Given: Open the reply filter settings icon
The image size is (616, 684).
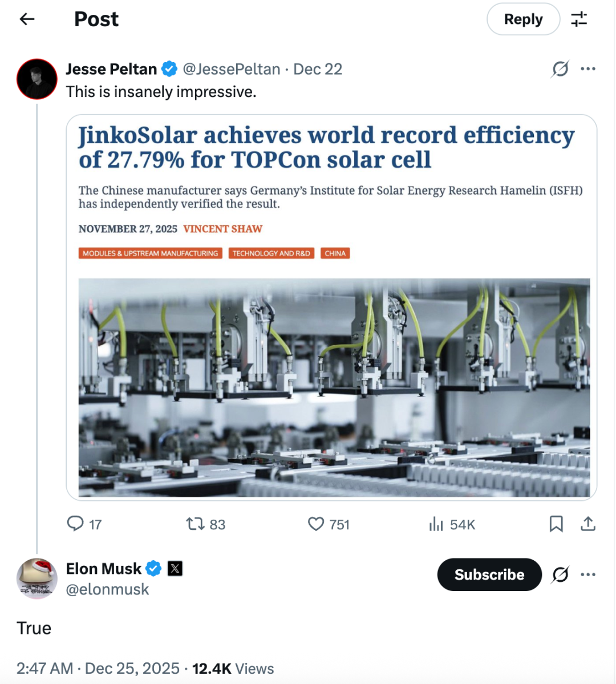Looking at the screenshot, I should click(x=579, y=19).
